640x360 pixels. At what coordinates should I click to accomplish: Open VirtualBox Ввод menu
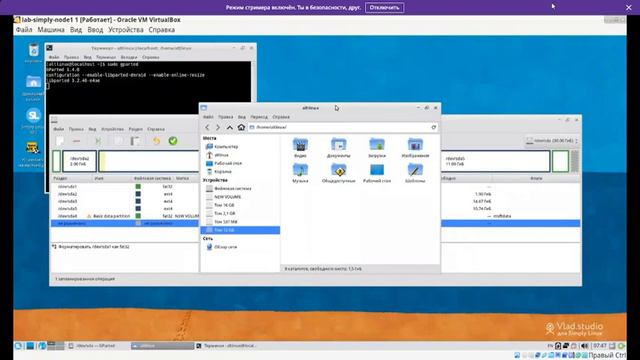95,30
